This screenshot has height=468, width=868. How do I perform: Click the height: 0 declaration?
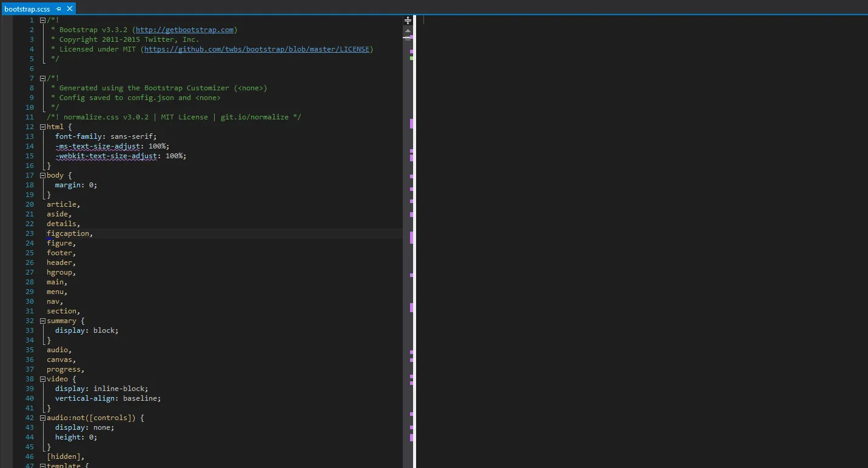point(76,437)
